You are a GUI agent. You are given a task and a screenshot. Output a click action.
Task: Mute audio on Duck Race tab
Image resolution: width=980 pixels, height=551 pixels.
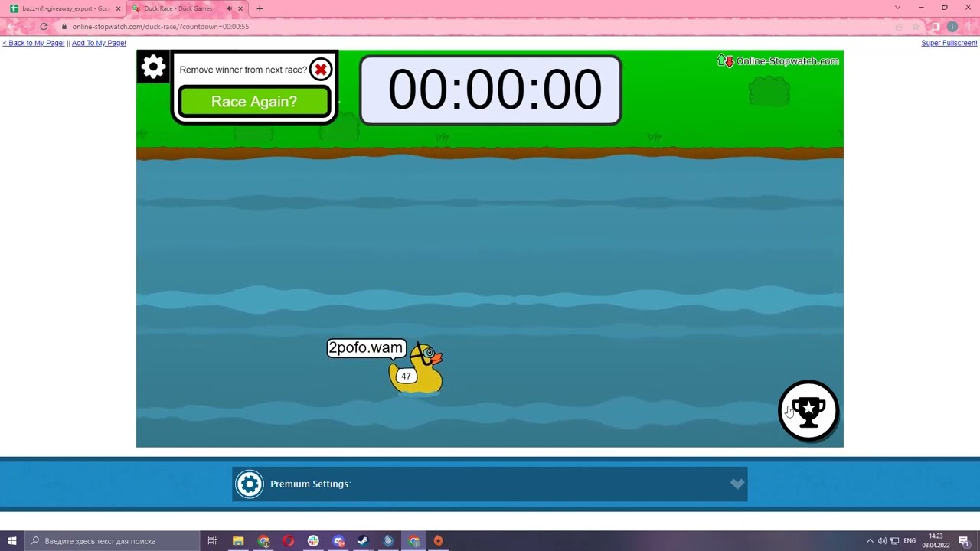[x=229, y=8]
